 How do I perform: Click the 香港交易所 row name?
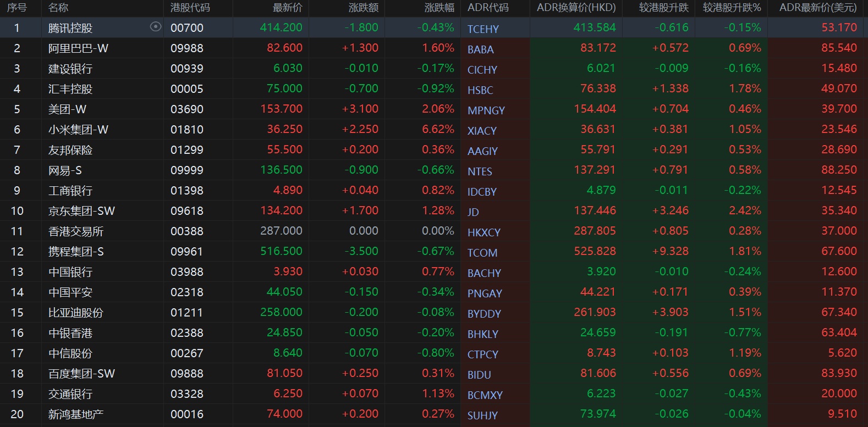(76, 231)
